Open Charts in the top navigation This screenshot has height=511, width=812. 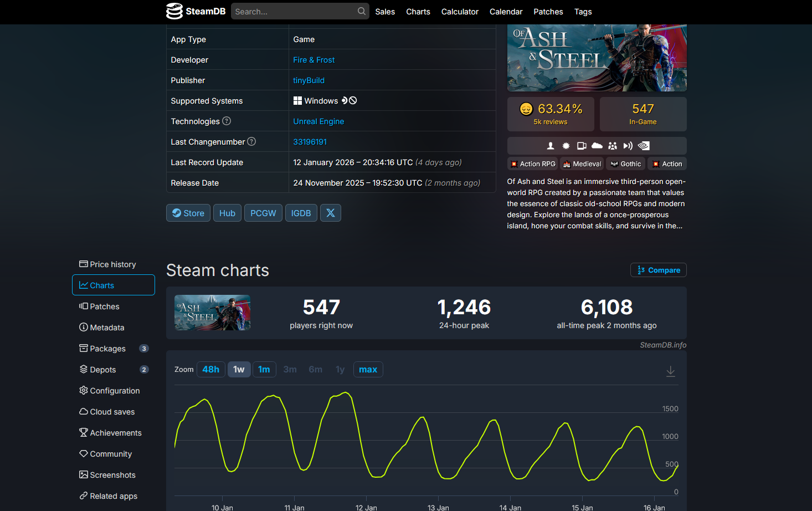[418, 12]
